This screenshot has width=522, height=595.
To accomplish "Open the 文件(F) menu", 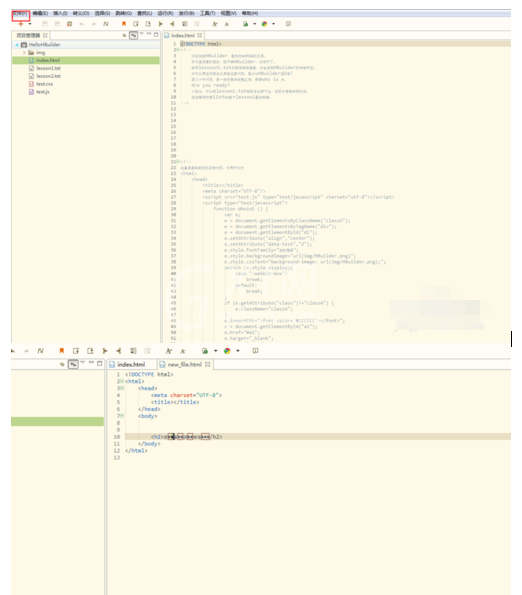I will coord(20,13).
